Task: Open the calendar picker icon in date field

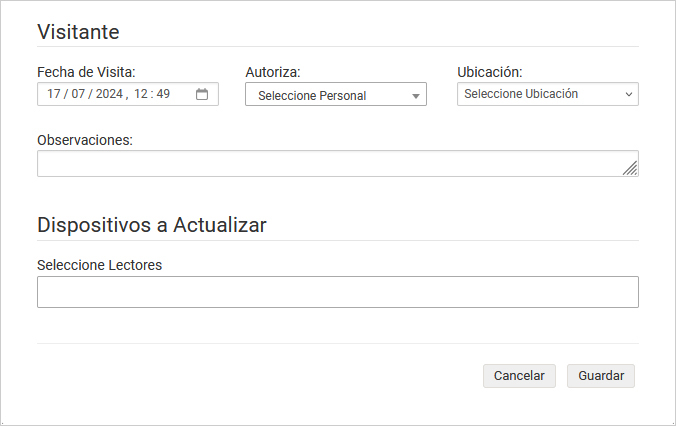Action: pyautogui.click(x=201, y=94)
